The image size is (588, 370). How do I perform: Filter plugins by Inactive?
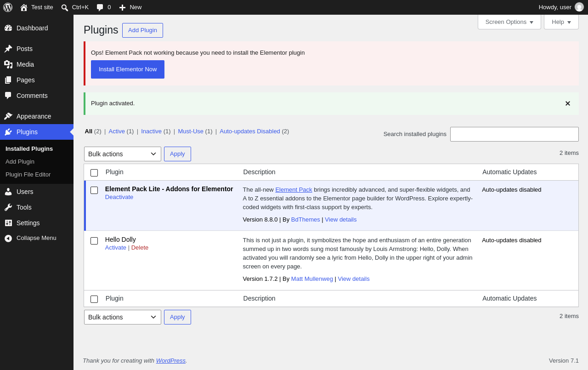tap(151, 131)
